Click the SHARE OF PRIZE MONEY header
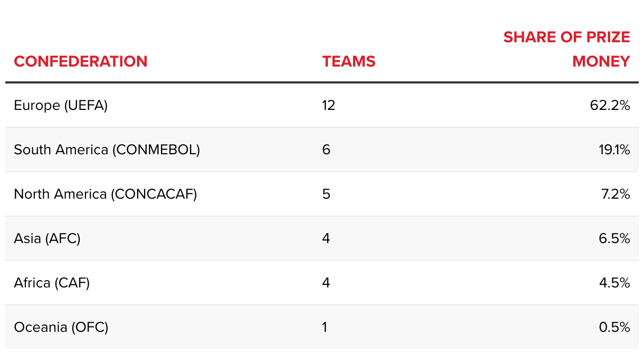Image resolution: width=644 pixels, height=354 pixels. pyautogui.click(x=566, y=49)
